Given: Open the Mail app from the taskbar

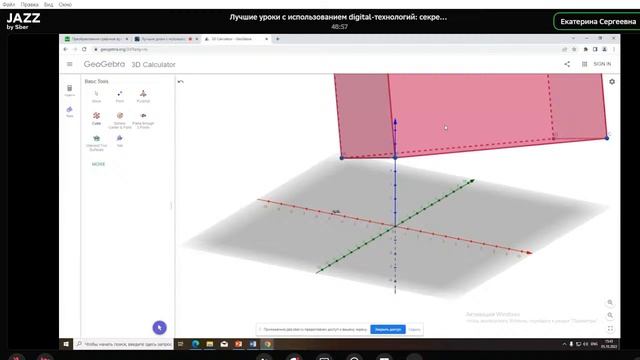Looking at the screenshot, I should coord(224,344).
